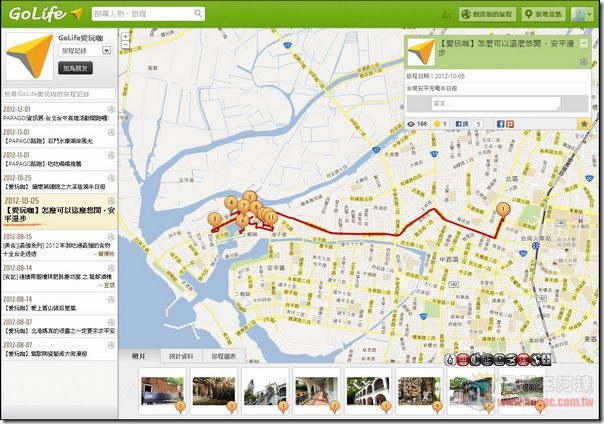Image resolution: width=604 pixels, height=424 pixels.
Task: Click the create new trip button
Action: pyautogui.click(x=487, y=14)
